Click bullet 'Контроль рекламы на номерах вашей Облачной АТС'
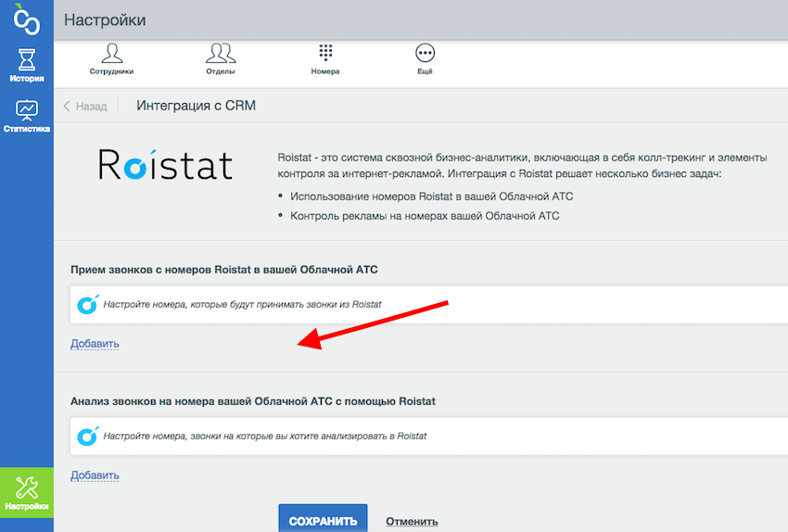This screenshot has width=788, height=532. (425, 216)
